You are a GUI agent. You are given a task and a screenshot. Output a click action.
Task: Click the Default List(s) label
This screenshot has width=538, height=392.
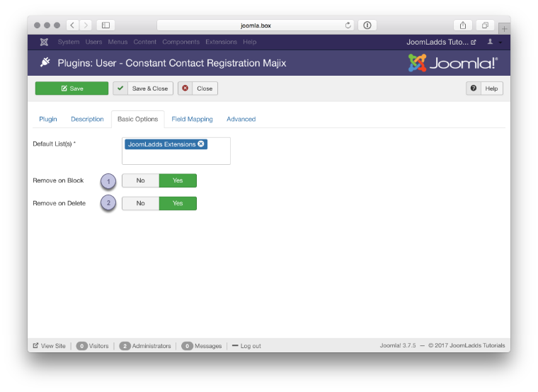pos(54,144)
